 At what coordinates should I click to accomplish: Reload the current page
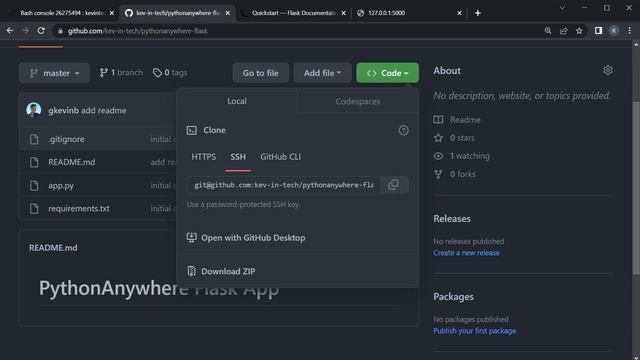click(41, 31)
